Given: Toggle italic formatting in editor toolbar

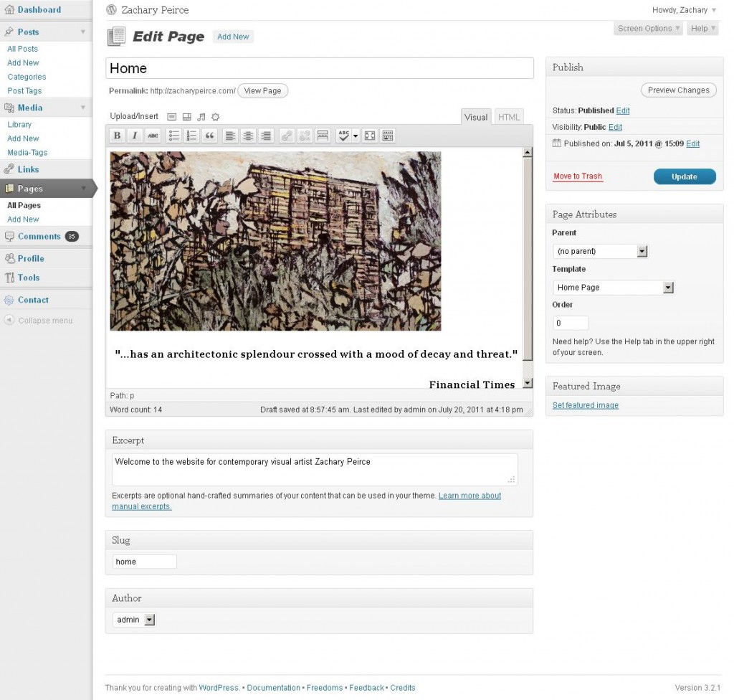Looking at the screenshot, I should point(135,136).
